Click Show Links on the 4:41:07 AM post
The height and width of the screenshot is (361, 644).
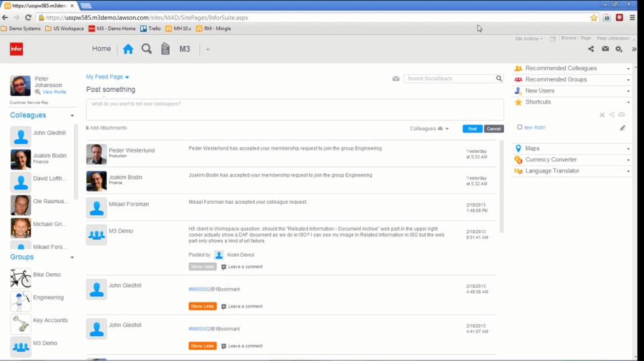[202, 346]
